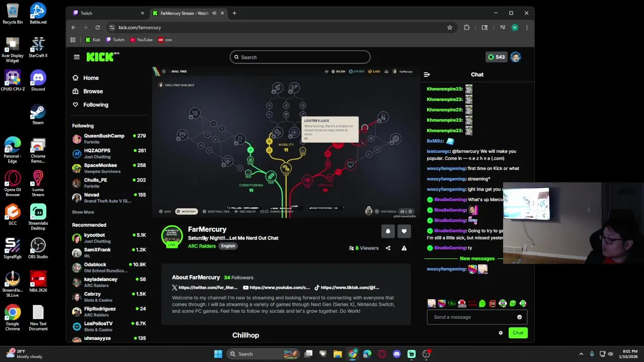Expand Show More under Following
644x362 pixels.
(x=83, y=212)
